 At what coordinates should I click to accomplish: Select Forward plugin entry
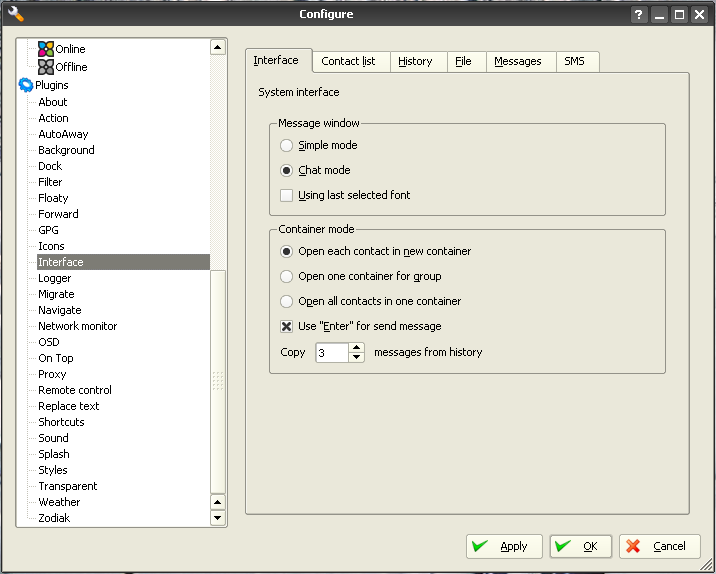[58, 214]
